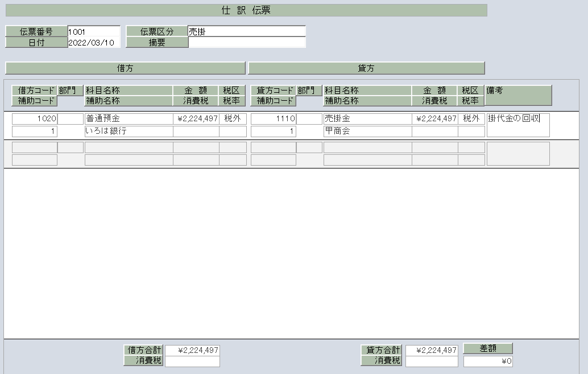Click the 貸方コード column header button

point(273,91)
